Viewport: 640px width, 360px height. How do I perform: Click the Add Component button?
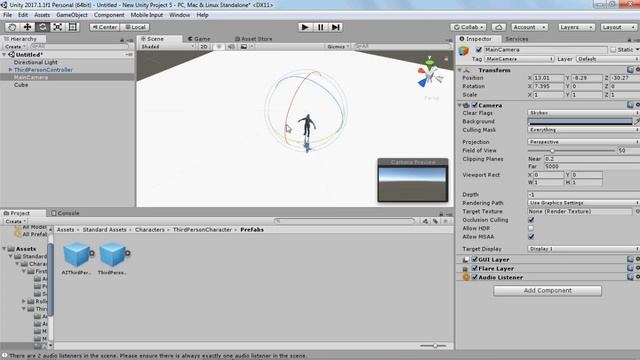(x=547, y=291)
